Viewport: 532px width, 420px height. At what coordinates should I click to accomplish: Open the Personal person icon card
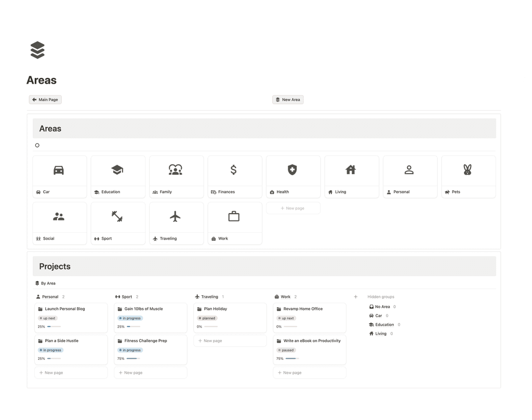409,169
